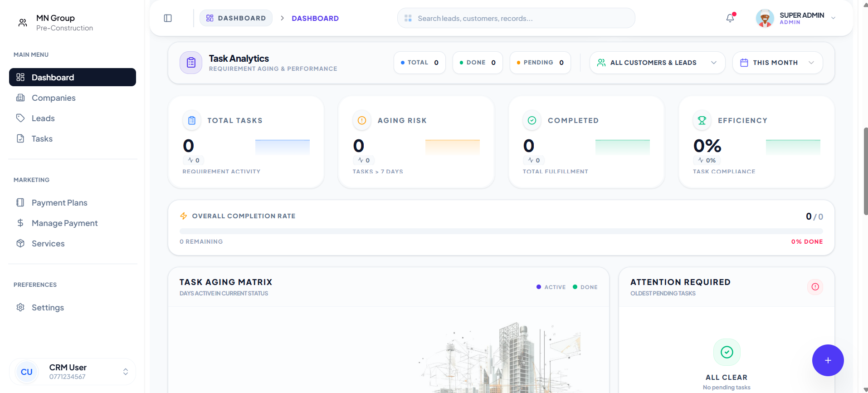Click the page vertical scrollbar
868x393 pixels.
coord(865,172)
